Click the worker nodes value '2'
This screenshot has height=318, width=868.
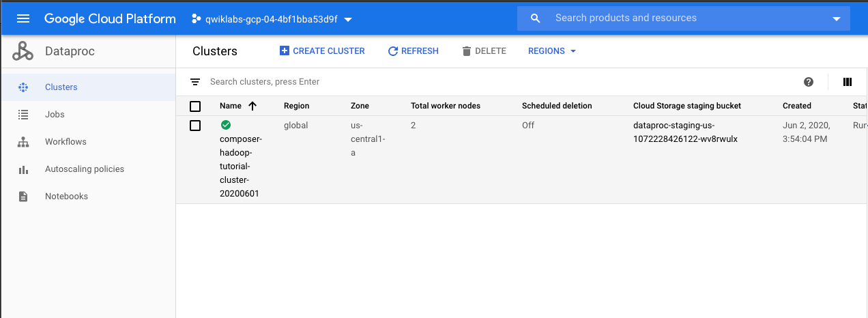point(414,126)
